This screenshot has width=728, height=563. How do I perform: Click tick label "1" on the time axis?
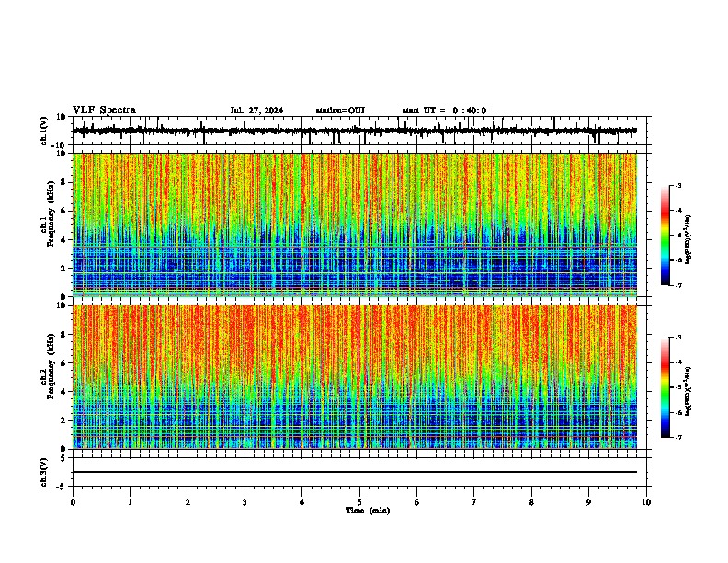(x=130, y=502)
